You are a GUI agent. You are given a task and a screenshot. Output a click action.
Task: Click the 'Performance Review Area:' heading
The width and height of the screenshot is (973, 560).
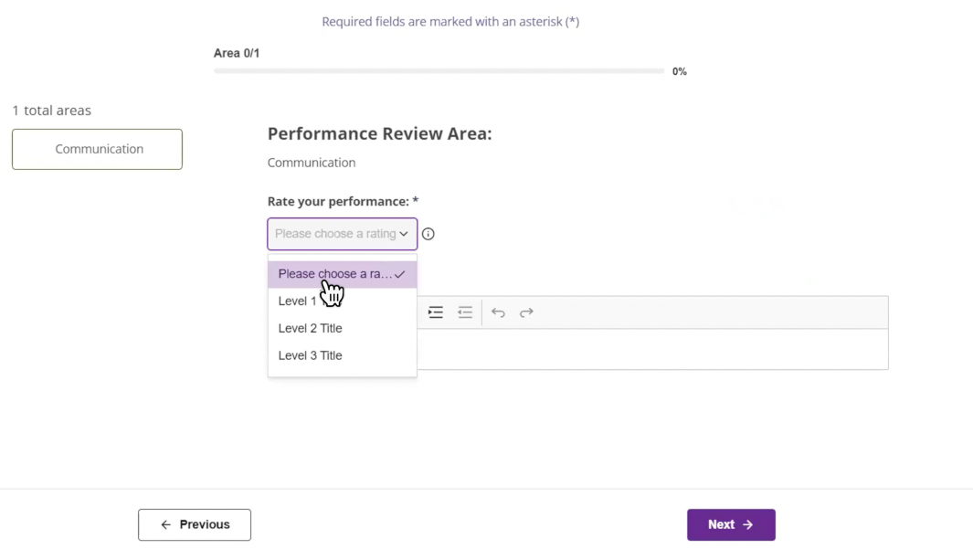coord(379,134)
